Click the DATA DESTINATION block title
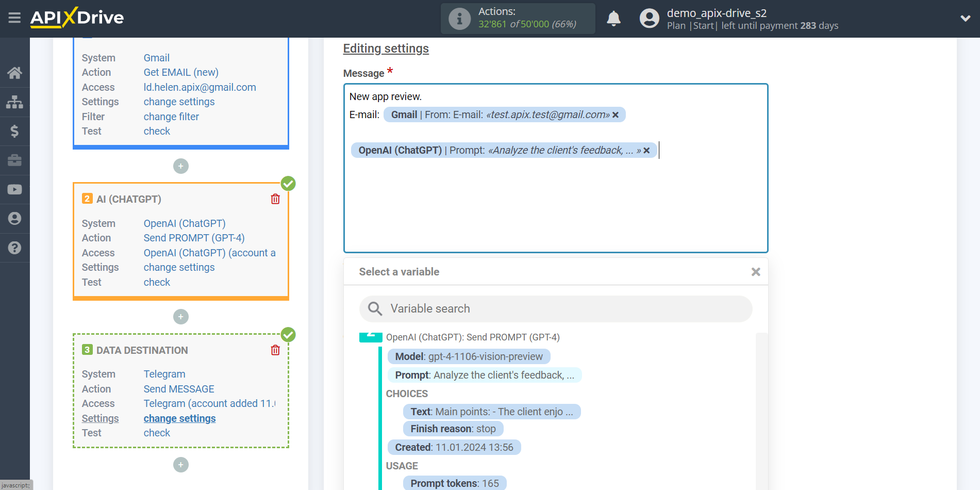The image size is (980, 490). click(142, 350)
